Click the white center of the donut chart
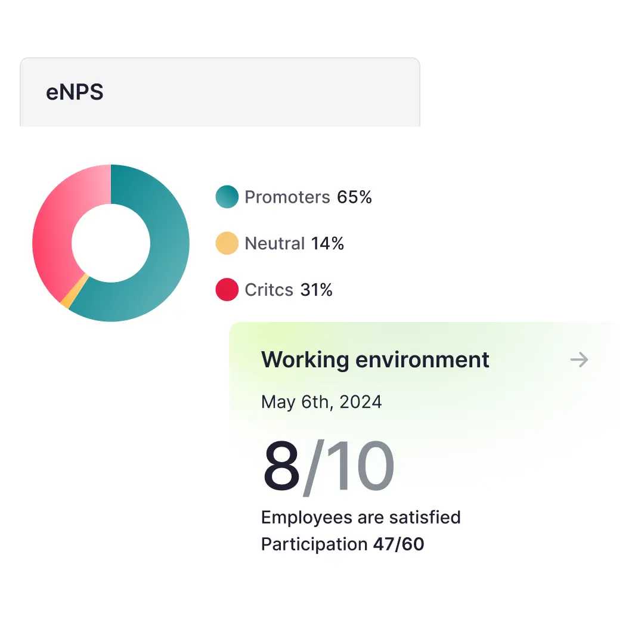The height and width of the screenshot is (644, 644). coord(111,243)
